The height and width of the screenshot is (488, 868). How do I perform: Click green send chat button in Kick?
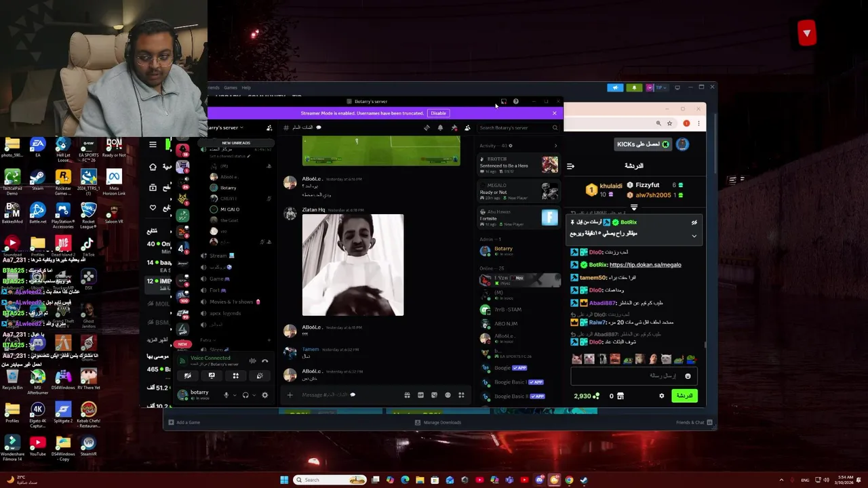click(x=684, y=396)
